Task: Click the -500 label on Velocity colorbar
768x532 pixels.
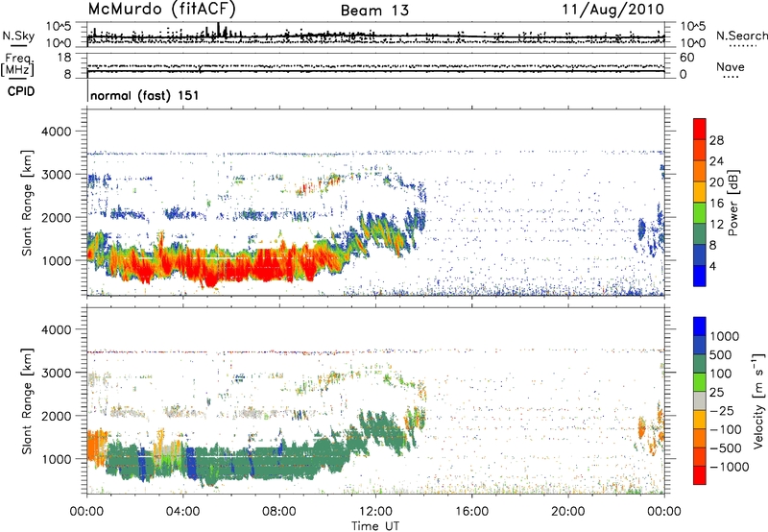Action: 726,447
